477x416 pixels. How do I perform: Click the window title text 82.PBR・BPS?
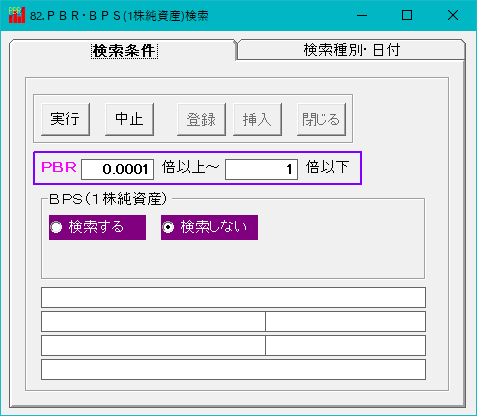[x=119, y=16]
